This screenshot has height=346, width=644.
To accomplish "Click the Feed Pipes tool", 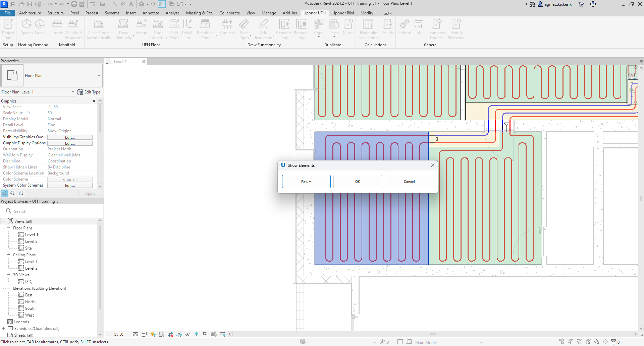I will point(244,29).
